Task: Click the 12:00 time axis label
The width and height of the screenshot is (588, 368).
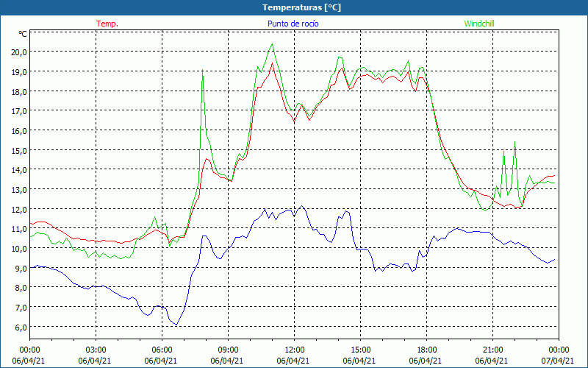Action: [295, 350]
